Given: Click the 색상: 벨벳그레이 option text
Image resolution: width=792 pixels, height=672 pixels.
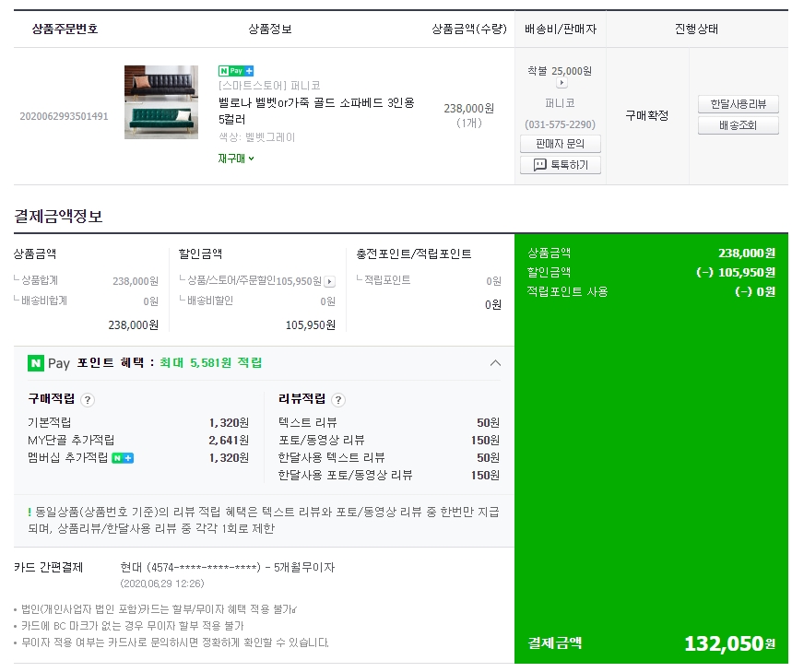Looking at the screenshot, I should pyautogui.click(x=256, y=137).
